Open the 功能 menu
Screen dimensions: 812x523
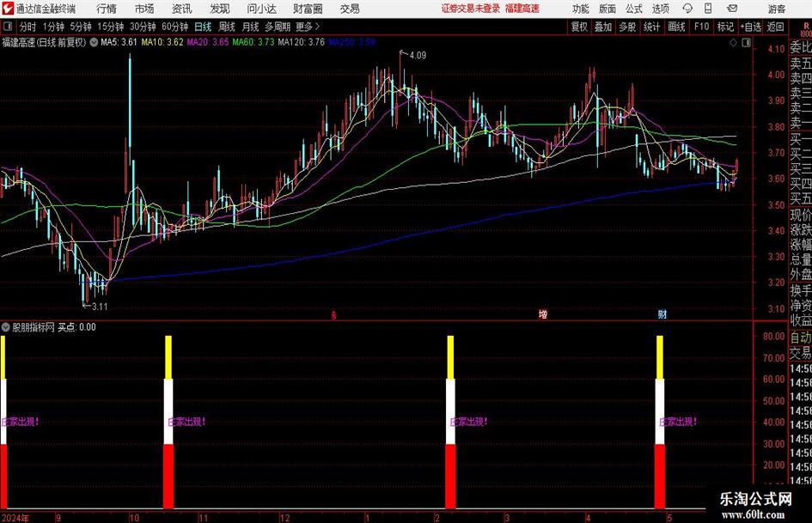pyautogui.click(x=581, y=9)
